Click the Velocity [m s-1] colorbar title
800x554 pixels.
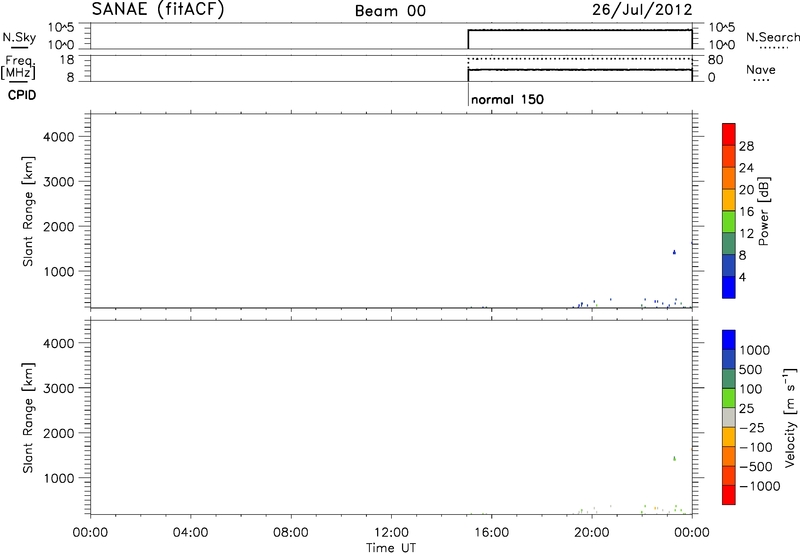click(790, 417)
